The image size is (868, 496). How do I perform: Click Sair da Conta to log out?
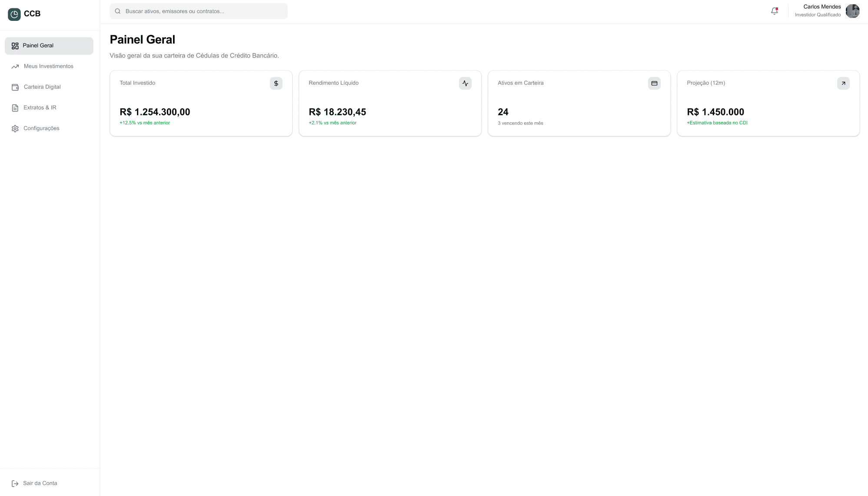pyautogui.click(x=40, y=483)
